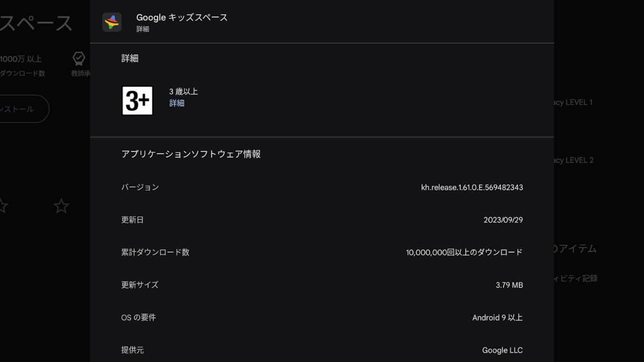
Task: Click the Google キッズスペース title text
Action: [182, 18]
